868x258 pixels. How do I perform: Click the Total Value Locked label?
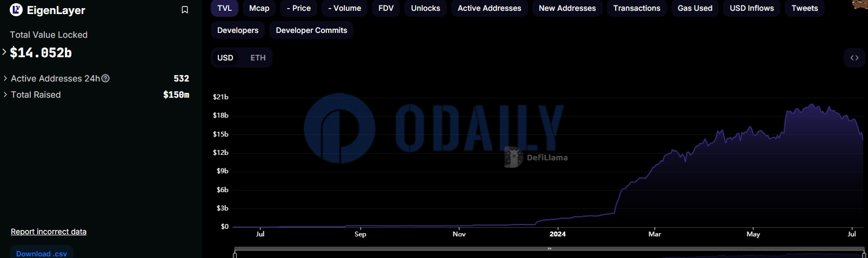(x=49, y=35)
